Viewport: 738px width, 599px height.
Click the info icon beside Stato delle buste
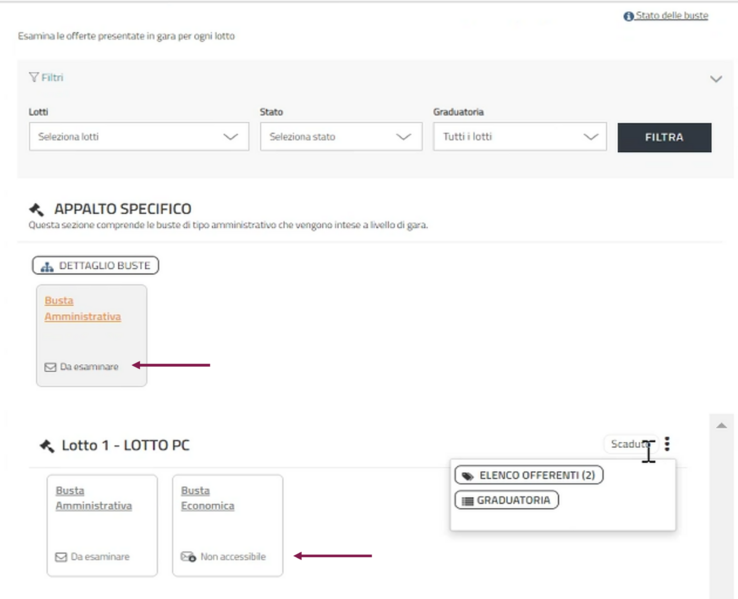click(628, 17)
